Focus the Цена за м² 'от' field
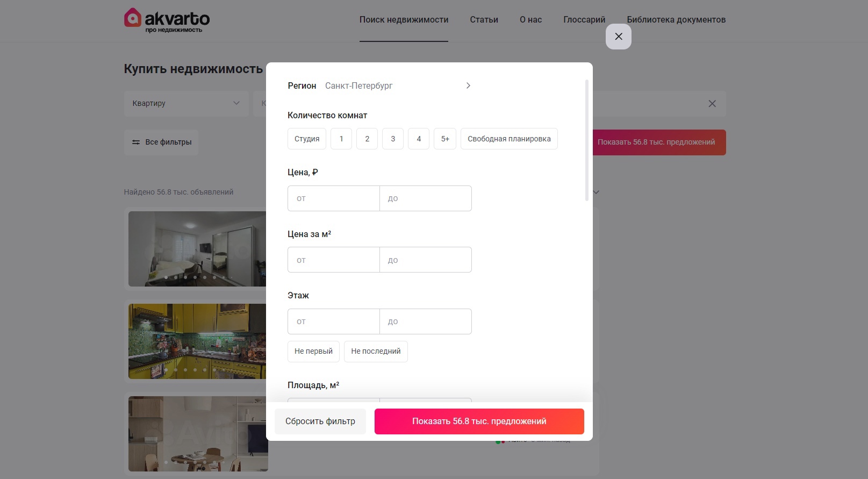 334,260
